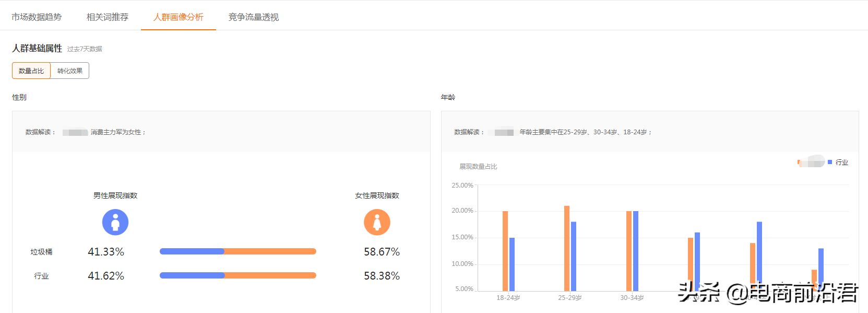Viewport: 868px width, 313px height.
Task: Switch to the 转化效果 view
Action: [x=70, y=71]
